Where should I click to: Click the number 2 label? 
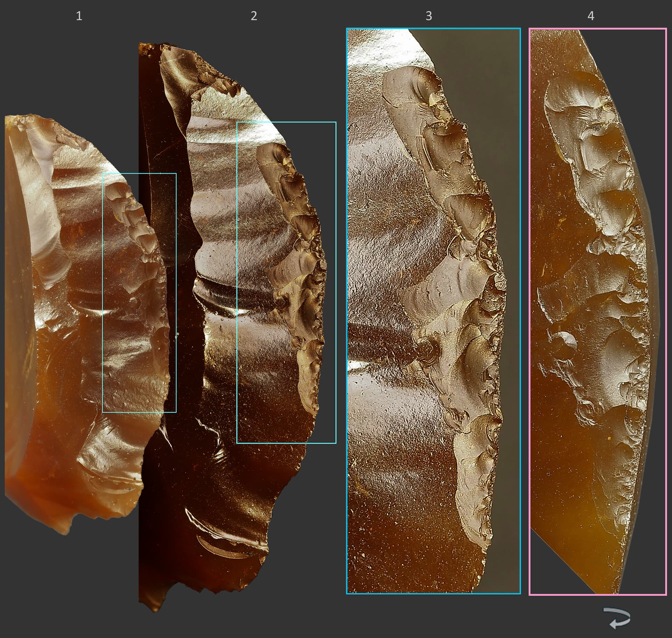(x=254, y=16)
